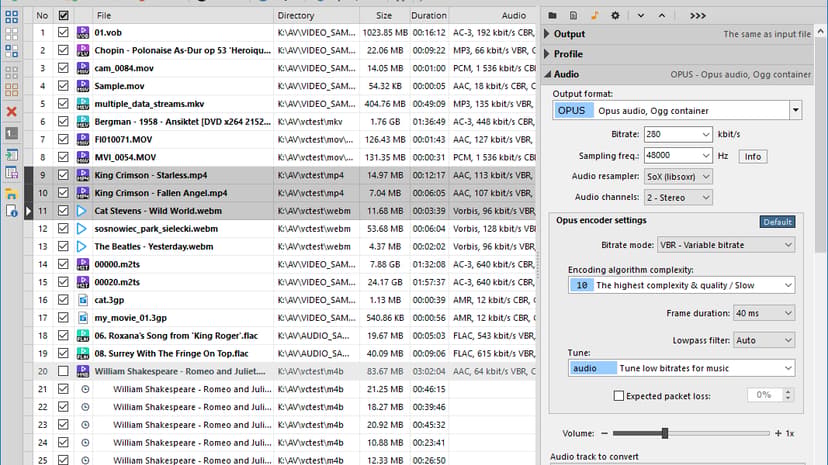This screenshot has width=828, height=465.
Task: Toggle the header check-all checkbox
Action: tap(63, 16)
